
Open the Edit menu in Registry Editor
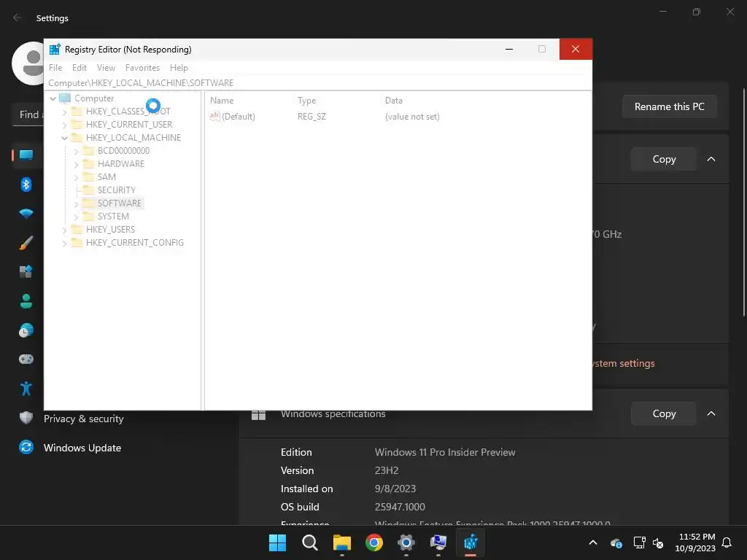pos(79,68)
